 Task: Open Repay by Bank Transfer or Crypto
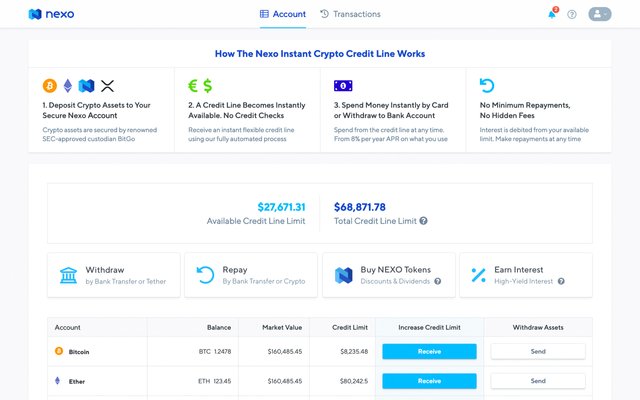tap(251, 275)
